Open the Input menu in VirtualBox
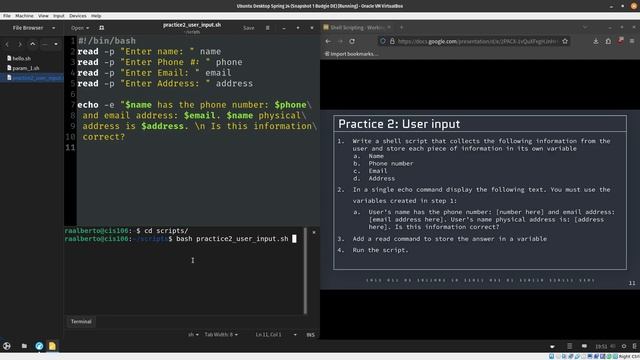This screenshot has width=640, height=360. point(59,16)
